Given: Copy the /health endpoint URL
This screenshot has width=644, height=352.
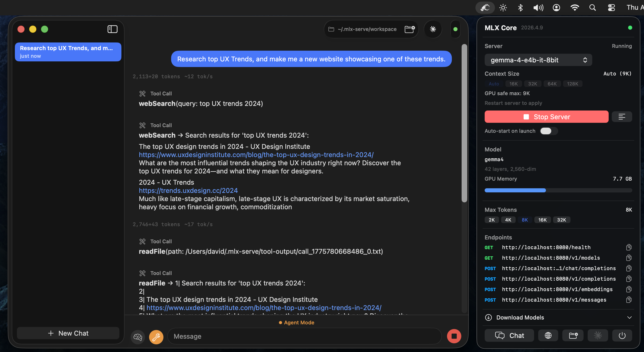Looking at the screenshot, I should point(629,247).
